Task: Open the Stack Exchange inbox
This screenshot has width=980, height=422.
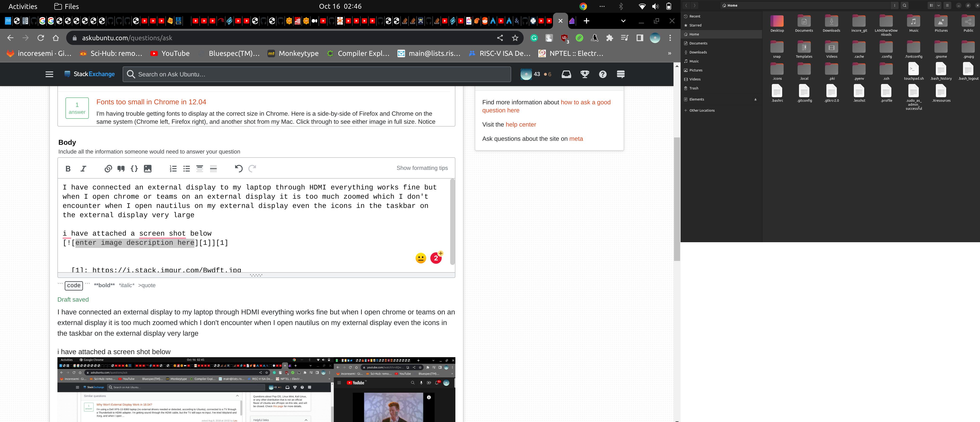Action: [566, 74]
